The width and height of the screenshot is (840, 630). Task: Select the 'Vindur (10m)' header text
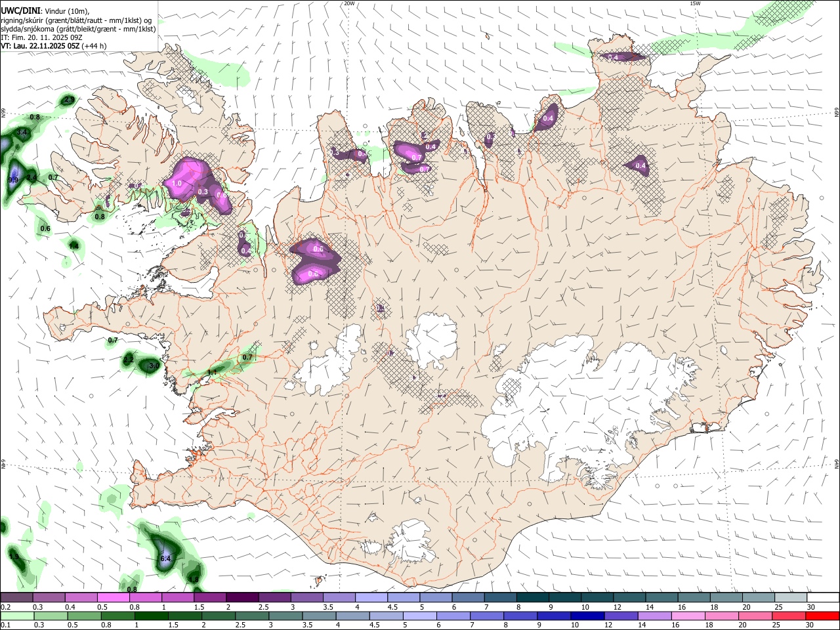pos(66,11)
